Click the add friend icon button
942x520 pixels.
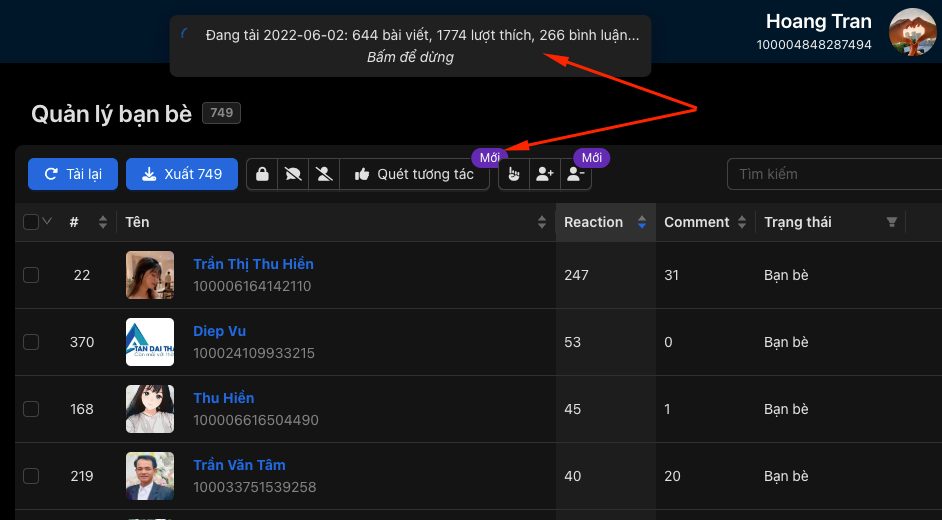click(x=545, y=174)
